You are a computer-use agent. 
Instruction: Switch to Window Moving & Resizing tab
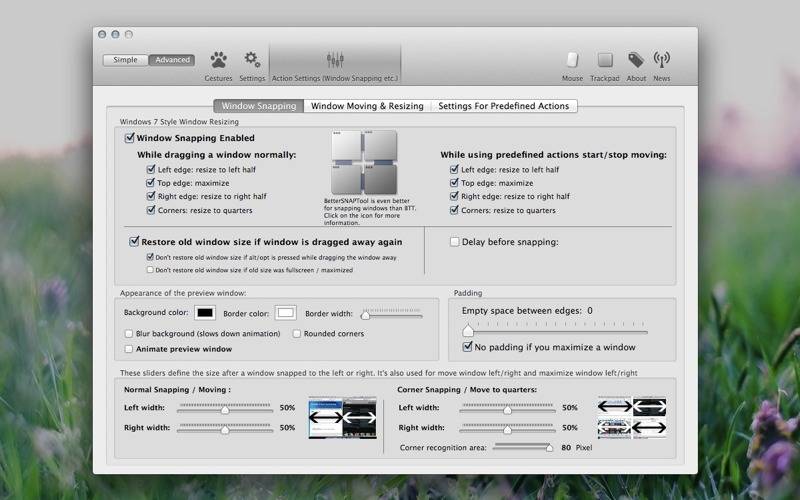(367, 106)
